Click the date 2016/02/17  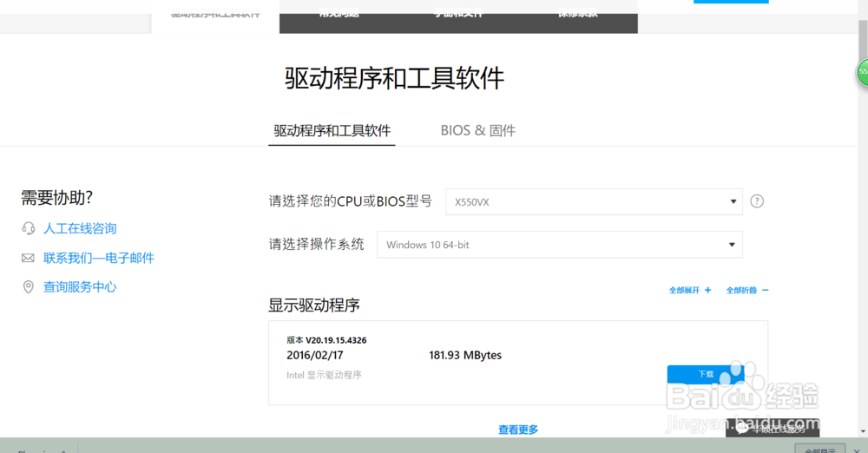[x=315, y=355]
